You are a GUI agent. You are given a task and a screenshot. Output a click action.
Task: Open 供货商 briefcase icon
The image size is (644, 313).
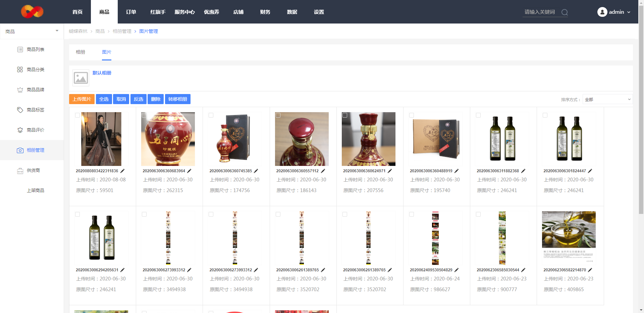[20, 170]
